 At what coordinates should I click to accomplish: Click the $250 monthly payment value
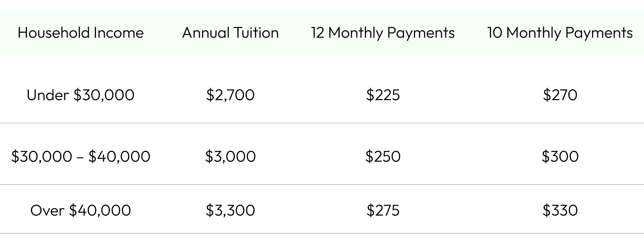(383, 156)
